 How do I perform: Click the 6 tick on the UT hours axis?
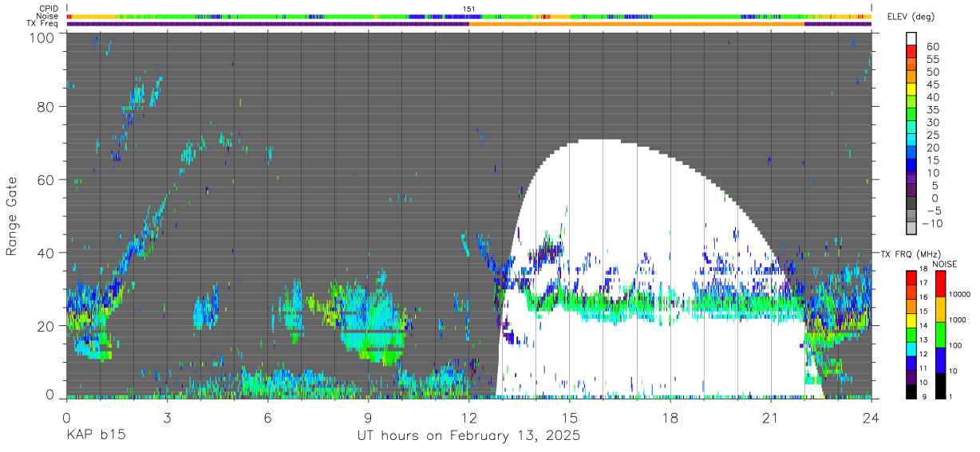pos(267,418)
